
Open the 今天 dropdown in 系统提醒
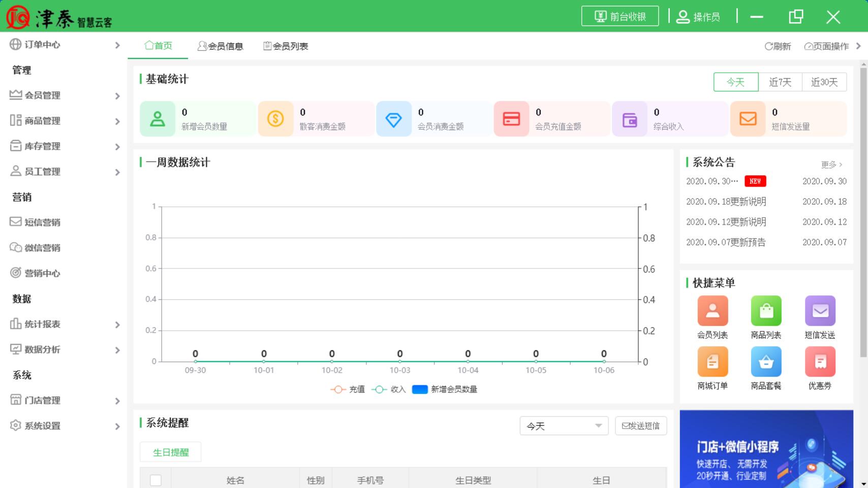(564, 426)
